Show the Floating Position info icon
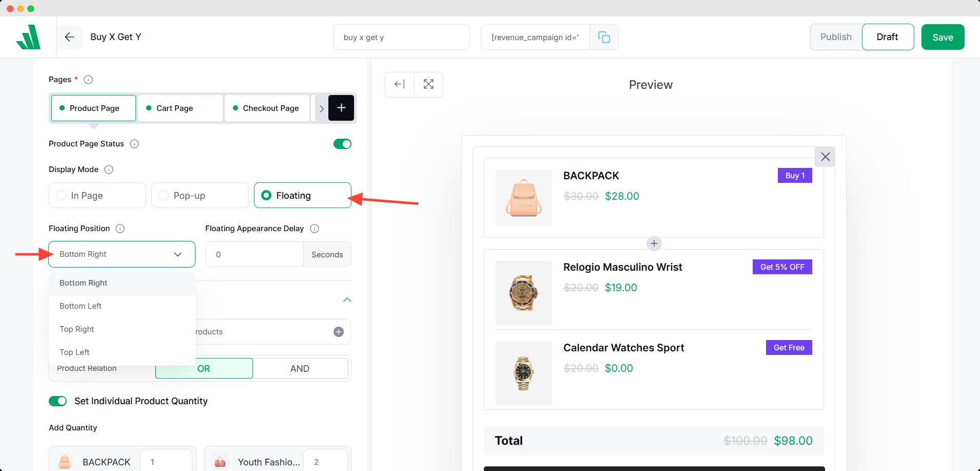This screenshot has height=471, width=980. [120, 229]
